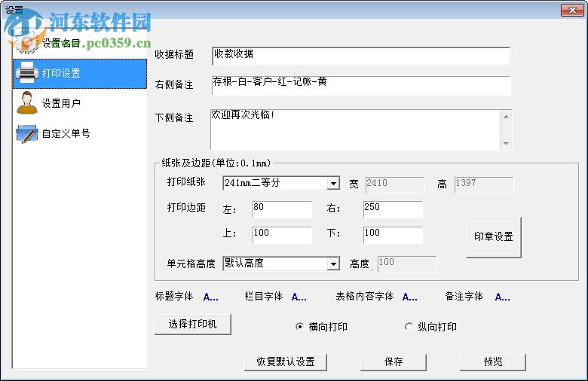Click 恢复默认设置 button

286,362
